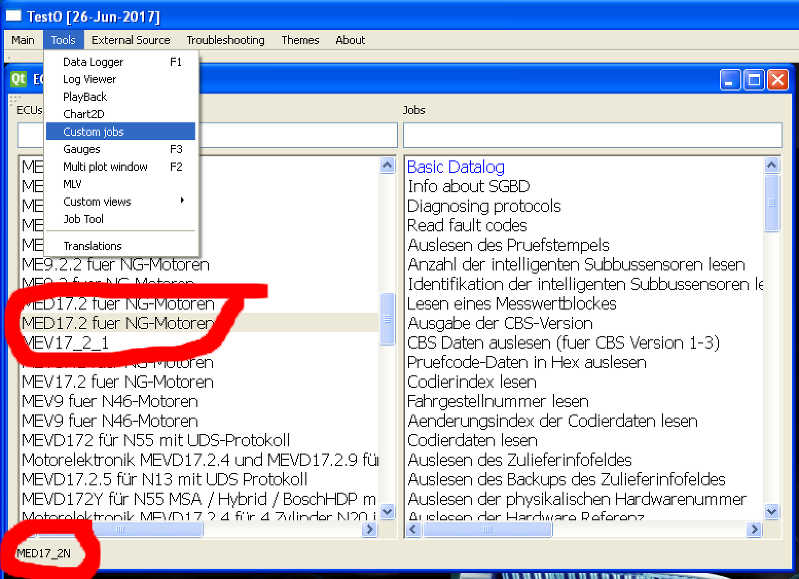Expand the Custom views submenu arrow
Image resolution: width=799 pixels, height=579 pixels.
(181, 201)
